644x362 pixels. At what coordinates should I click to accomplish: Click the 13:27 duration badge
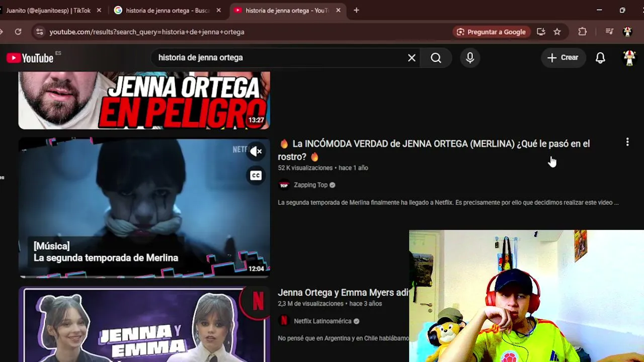[256, 120]
